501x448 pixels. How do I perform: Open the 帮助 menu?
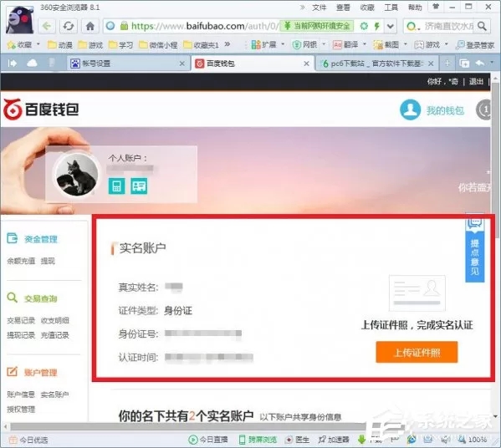pos(415,8)
